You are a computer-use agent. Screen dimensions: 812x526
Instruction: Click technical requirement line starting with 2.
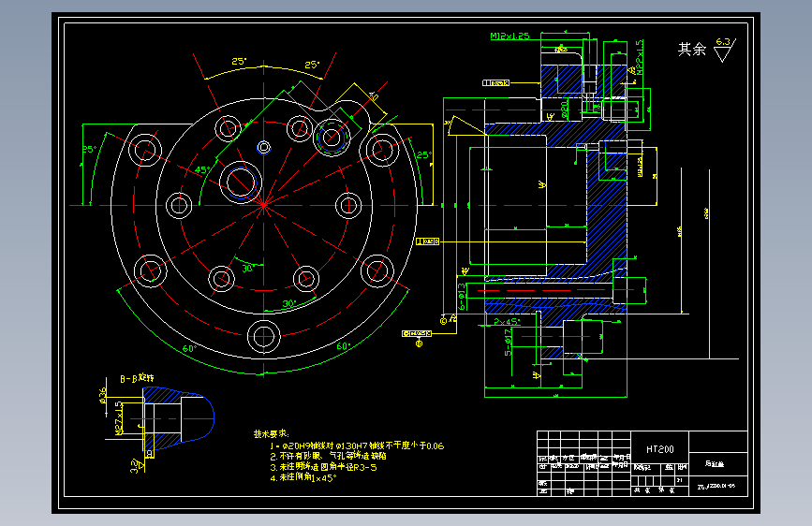328,456
